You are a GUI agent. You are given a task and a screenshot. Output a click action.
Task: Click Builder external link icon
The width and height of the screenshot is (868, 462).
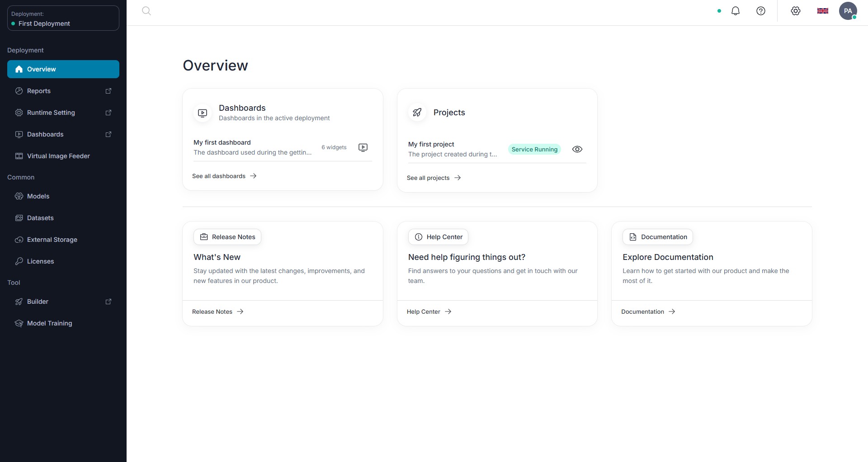(108, 302)
